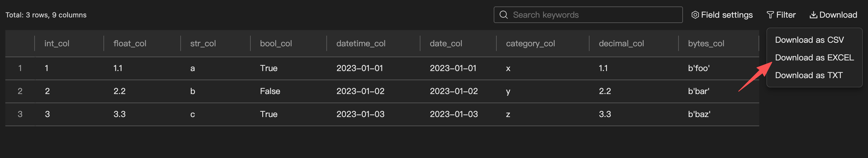Click the decimal_col cell showing 3.3
This screenshot has height=158, width=868.
[x=605, y=114]
